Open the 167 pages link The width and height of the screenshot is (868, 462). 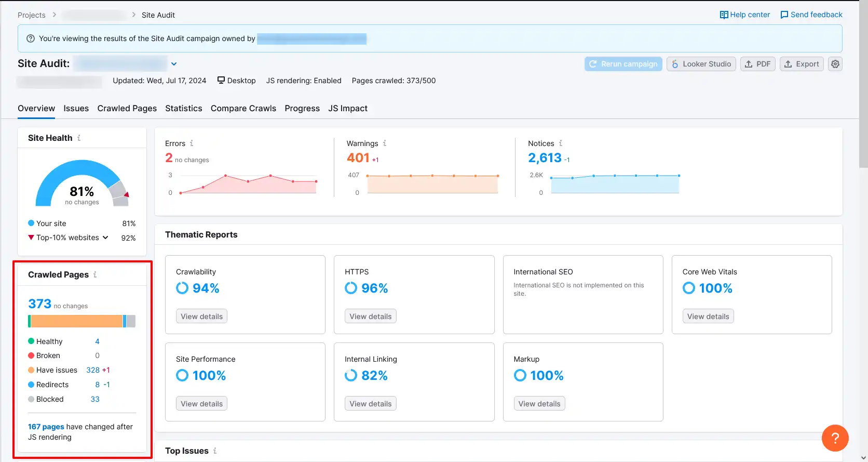tap(46, 427)
